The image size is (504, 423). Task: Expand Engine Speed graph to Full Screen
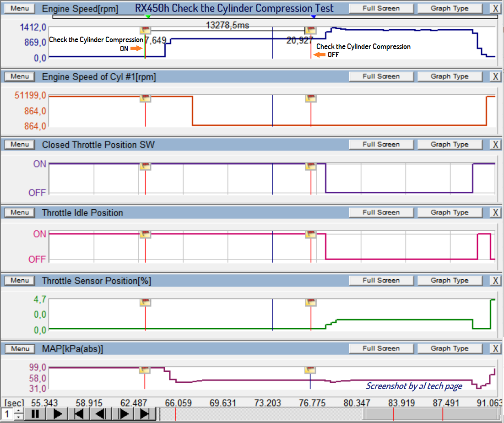[381, 8]
